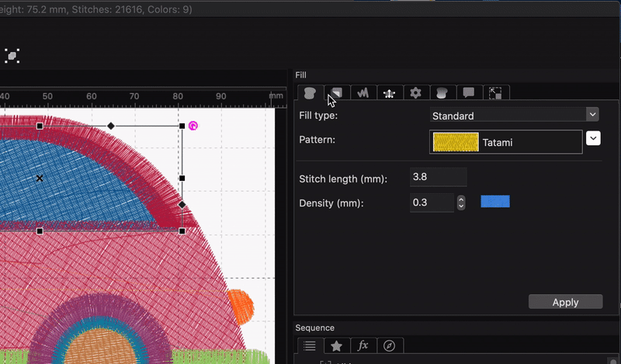This screenshot has width=621, height=364.
Task: Select the dashed selection-with-arrow tab icon
Action: click(x=495, y=93)
